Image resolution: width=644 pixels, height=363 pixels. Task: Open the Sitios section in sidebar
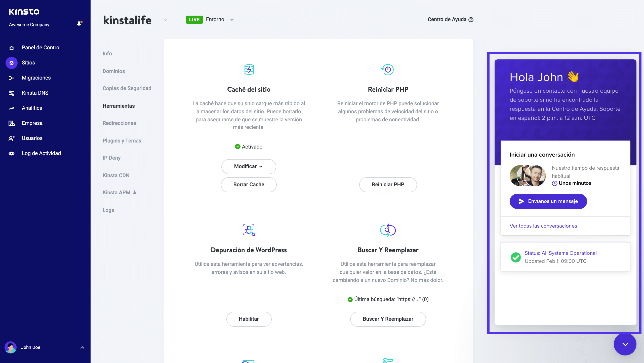pyautogui.click(x=28, y=62)
